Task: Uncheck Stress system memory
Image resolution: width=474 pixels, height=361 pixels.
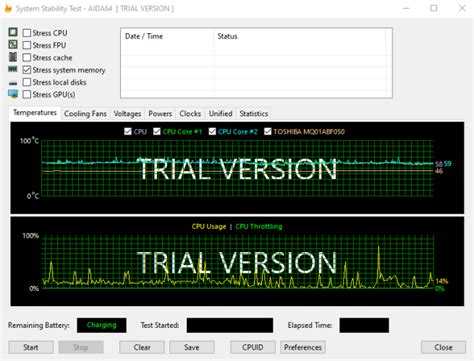Action: click(27, 70)
